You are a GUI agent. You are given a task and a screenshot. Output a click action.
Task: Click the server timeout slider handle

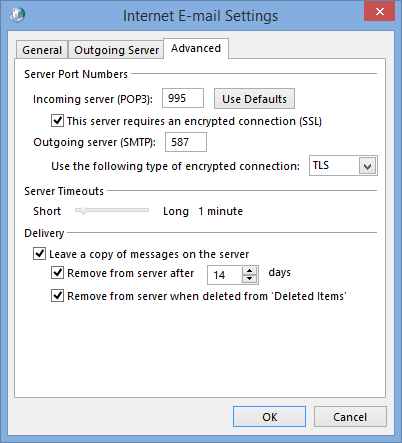pos(83,211)
